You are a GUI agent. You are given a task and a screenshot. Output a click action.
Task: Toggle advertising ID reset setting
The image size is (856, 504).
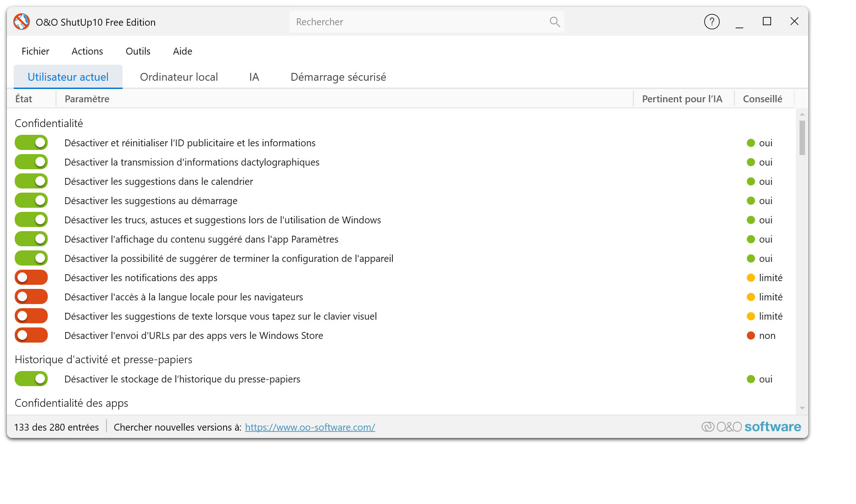31,143
